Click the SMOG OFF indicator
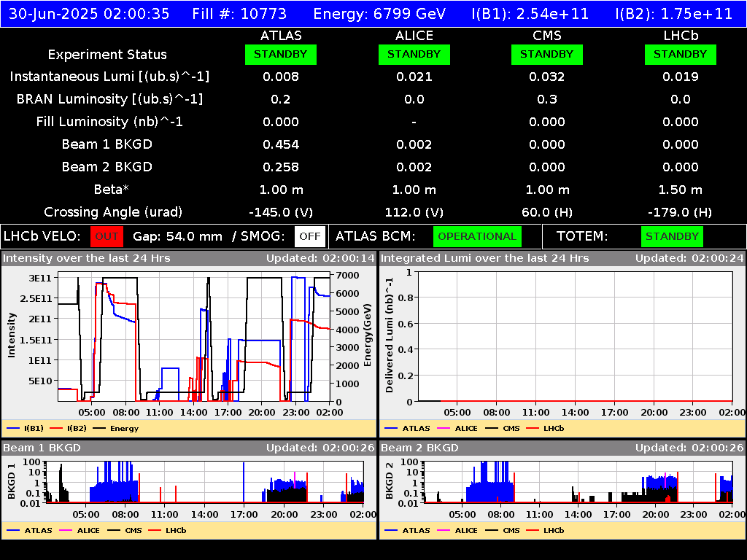Image resolution: width=747 pixels, height=560 pixels. (309, 236)
